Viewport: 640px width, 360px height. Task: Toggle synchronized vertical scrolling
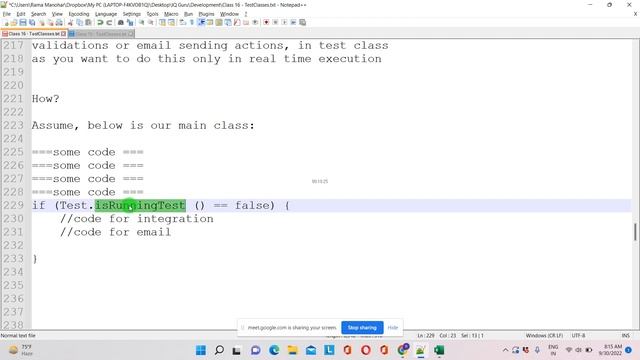tap(162, 22)
